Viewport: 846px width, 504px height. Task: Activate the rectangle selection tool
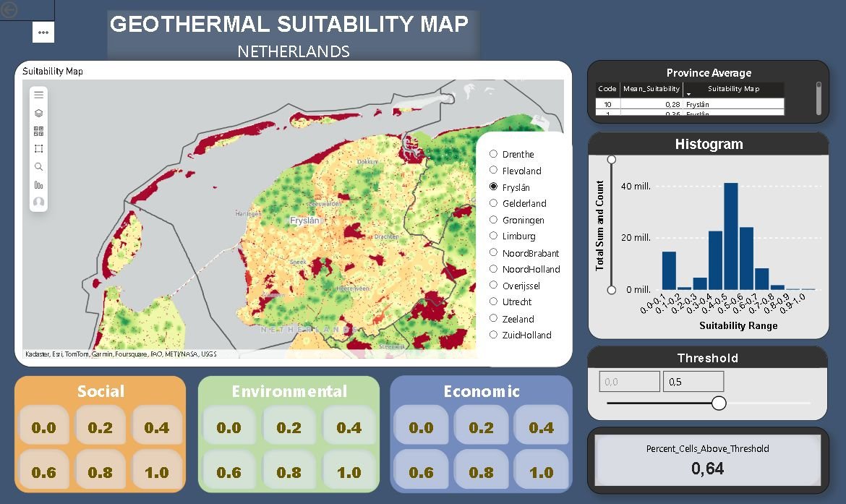click(x=39, y=149)
